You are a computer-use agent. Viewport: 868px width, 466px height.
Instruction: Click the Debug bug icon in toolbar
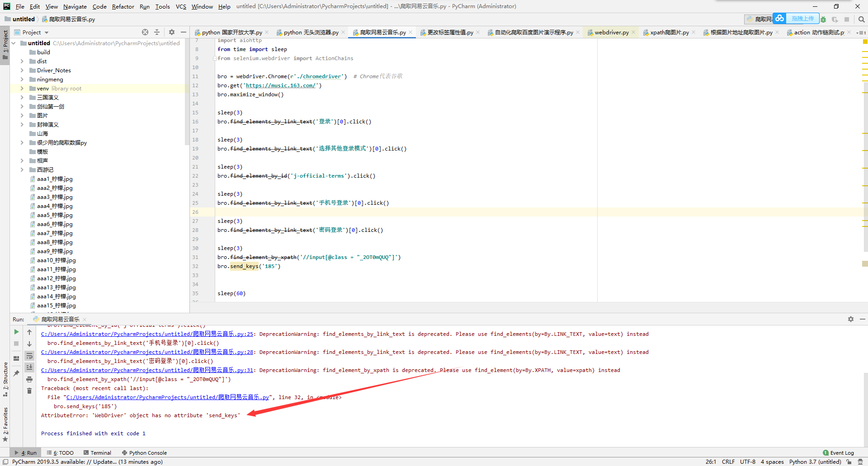823,19
